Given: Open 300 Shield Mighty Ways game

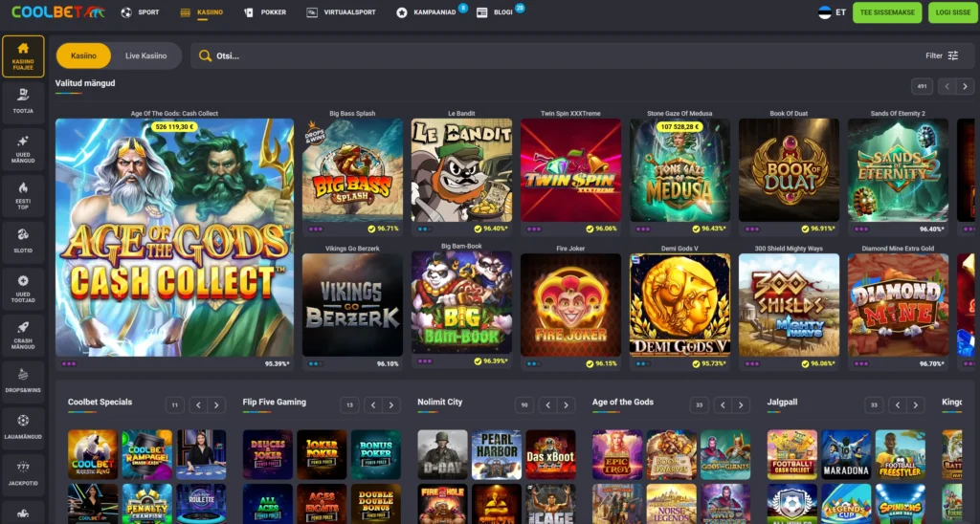Looking at the screenshot, I should tap(789, 305).
